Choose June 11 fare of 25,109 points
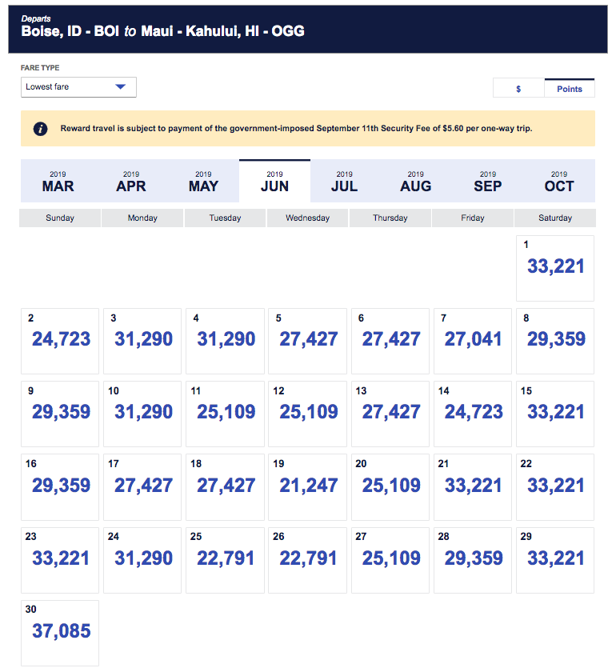The width and height of the screenshot is (616, 672). click(x=226, y=413)
